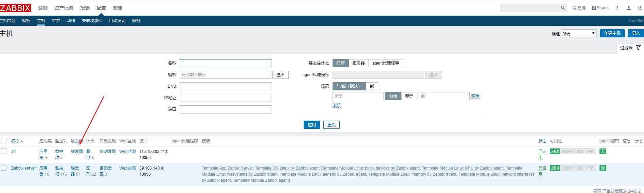This screenshot has width=644, height=193.
Task: Open 触发器 link for Jin
Action: click(77, 152)
